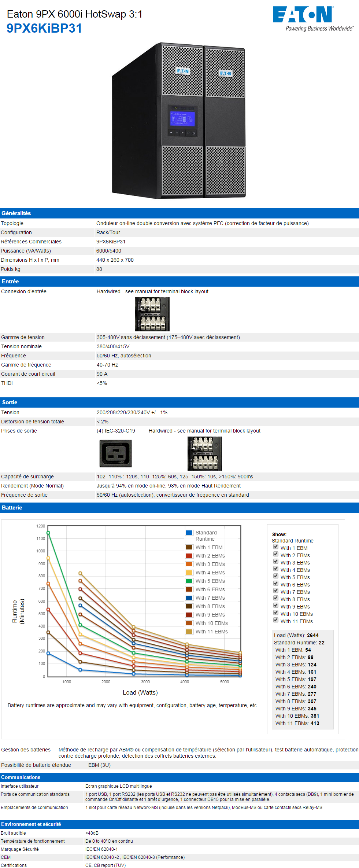This screenshot has width=359, height=868.
Task: Toggle the With 9 EBMs checkbox
Action: coord(276,606)
